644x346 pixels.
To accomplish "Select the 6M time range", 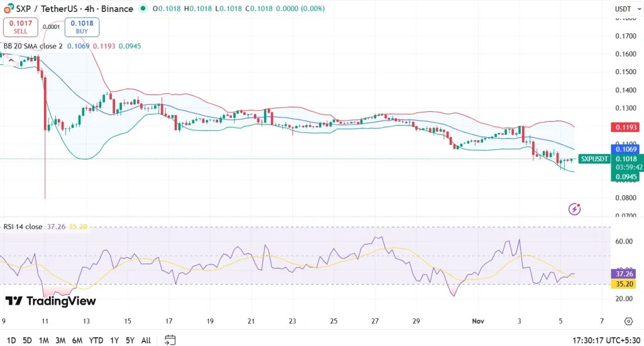I will (77, 340).
